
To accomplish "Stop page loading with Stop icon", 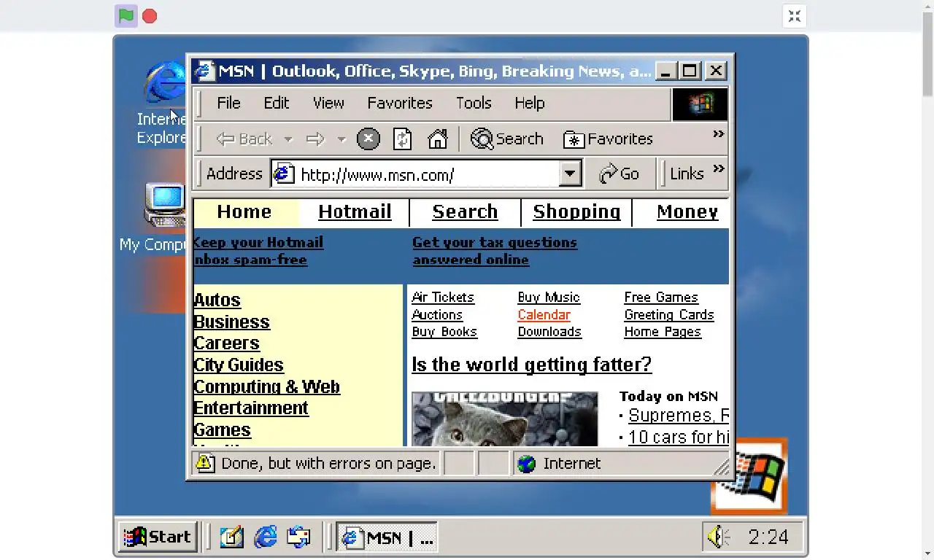I will (368, 139).
